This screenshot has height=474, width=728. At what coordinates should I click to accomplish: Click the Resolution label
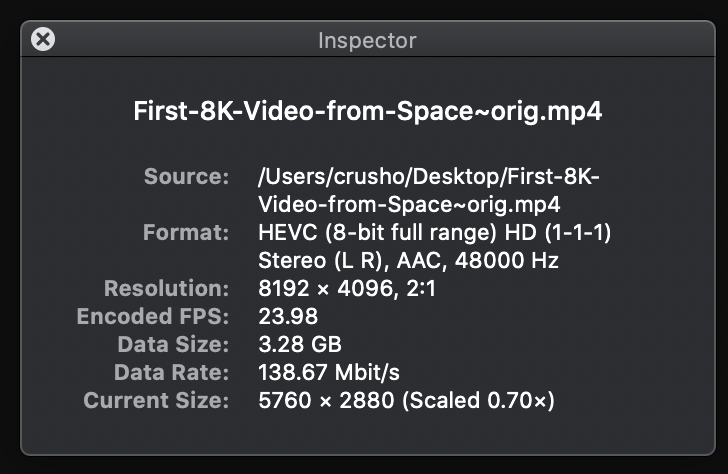tap(166, 289)
